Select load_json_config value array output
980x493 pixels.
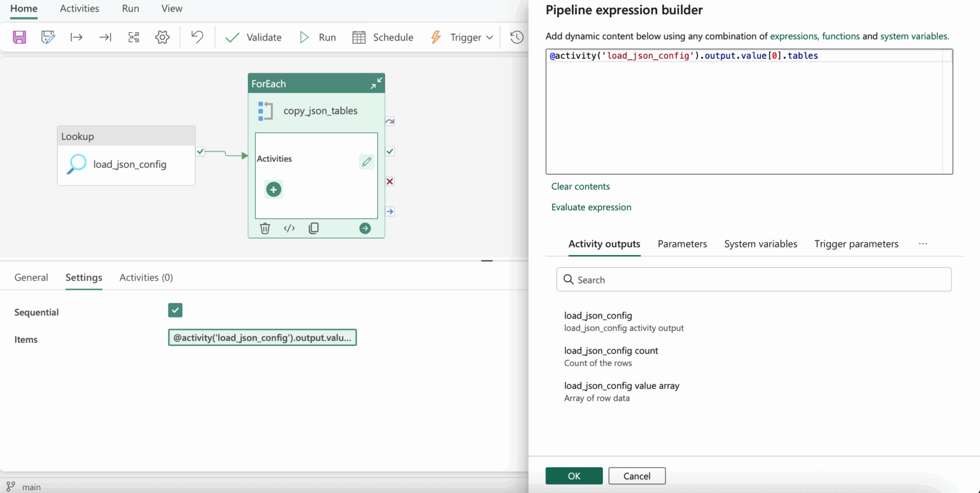point(622,392)
